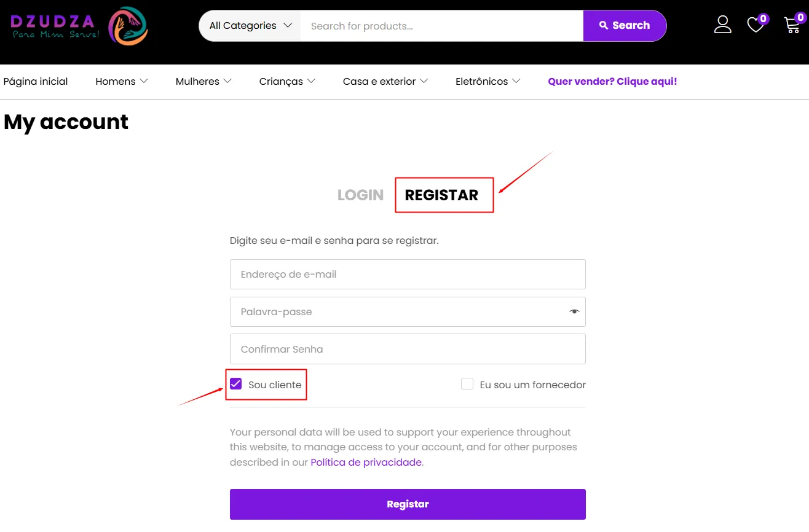Select the REGISTAR tab
Image resolution: width=809 pixels, height=532 pixels.
point(441,195)
